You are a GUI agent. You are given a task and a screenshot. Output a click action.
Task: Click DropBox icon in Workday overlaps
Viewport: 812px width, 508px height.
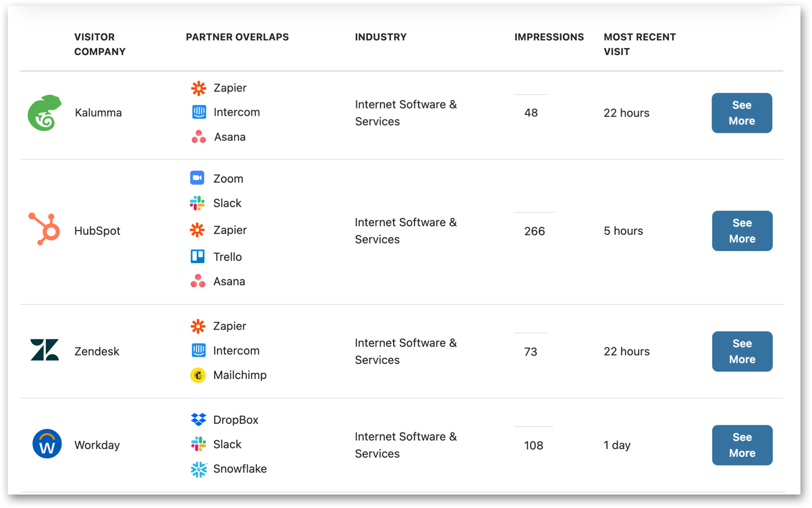(198, 419)
